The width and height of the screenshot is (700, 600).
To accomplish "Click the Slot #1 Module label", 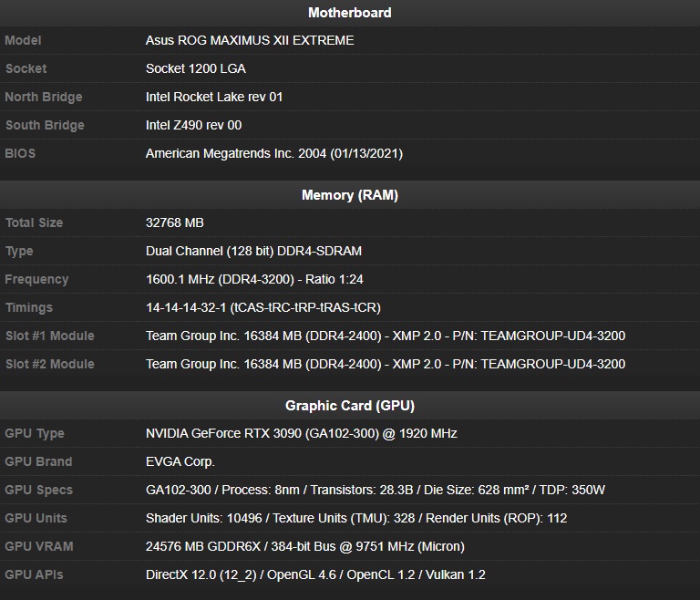I will tap(49, 336).
